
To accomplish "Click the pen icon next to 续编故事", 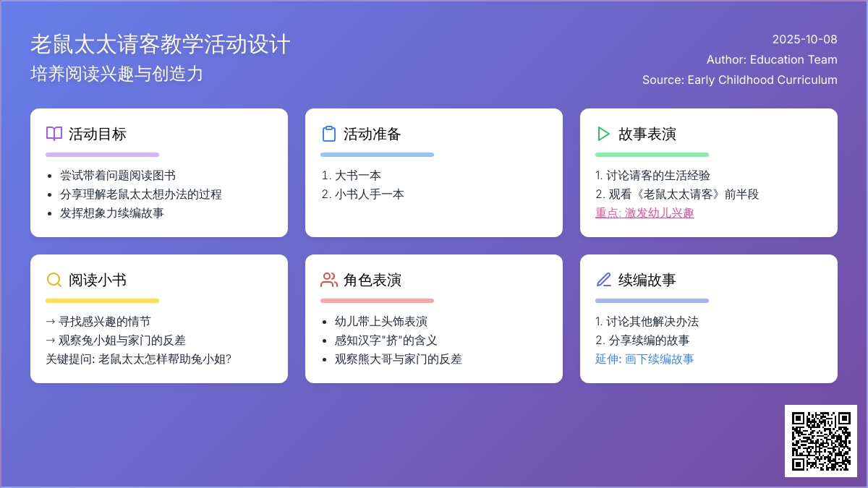I will [603, 280].
